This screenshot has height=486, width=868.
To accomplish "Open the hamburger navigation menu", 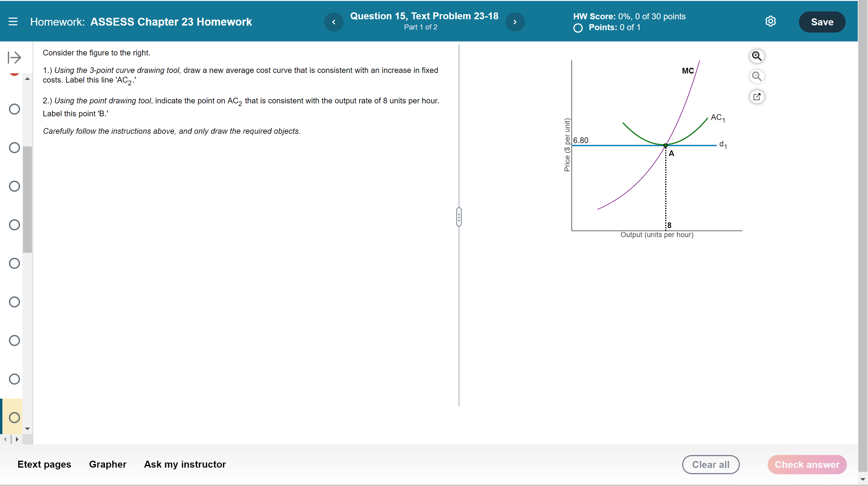I will tap(13, 21).
